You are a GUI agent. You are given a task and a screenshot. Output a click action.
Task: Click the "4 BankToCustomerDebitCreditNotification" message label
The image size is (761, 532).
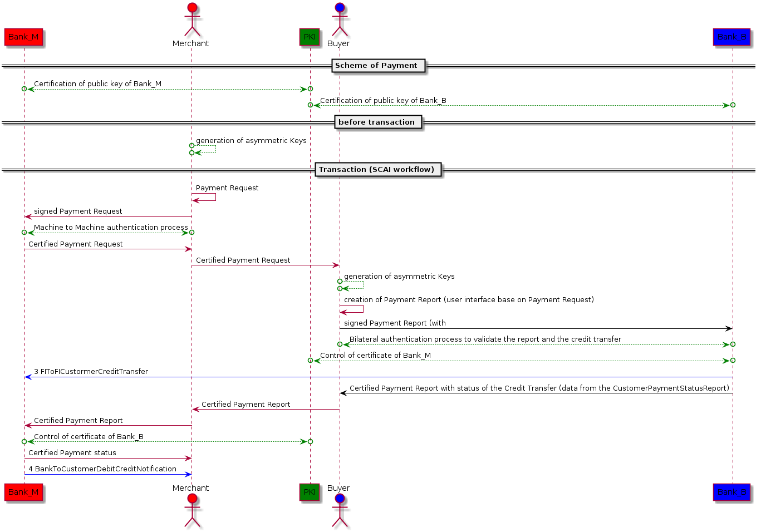102,469
